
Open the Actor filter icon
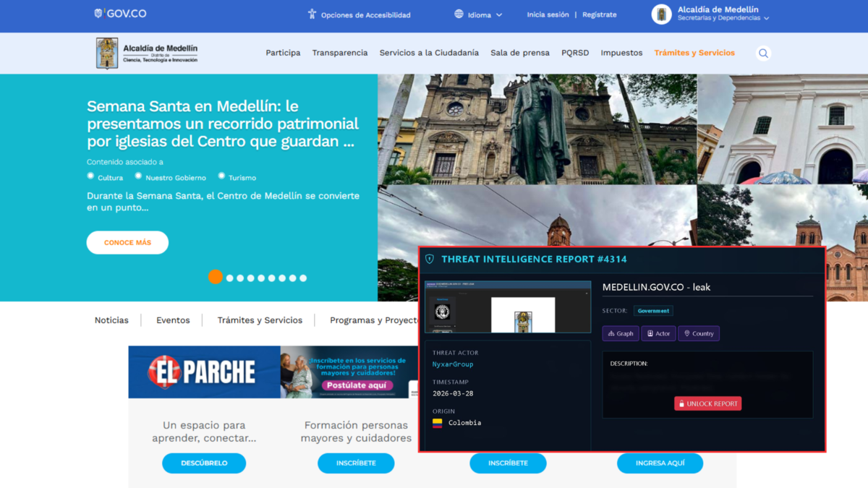point(650,333)
